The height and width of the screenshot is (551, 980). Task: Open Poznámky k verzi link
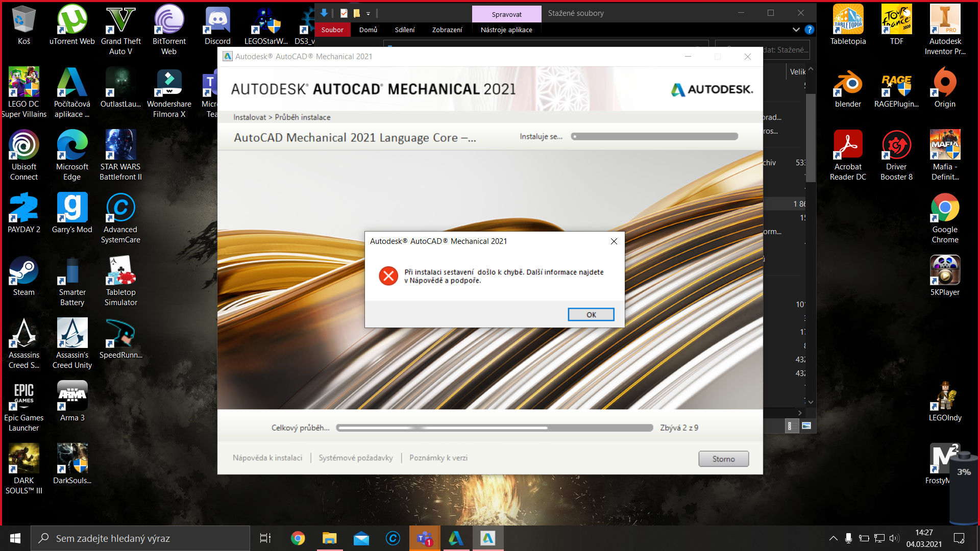[x=438, y=458]
